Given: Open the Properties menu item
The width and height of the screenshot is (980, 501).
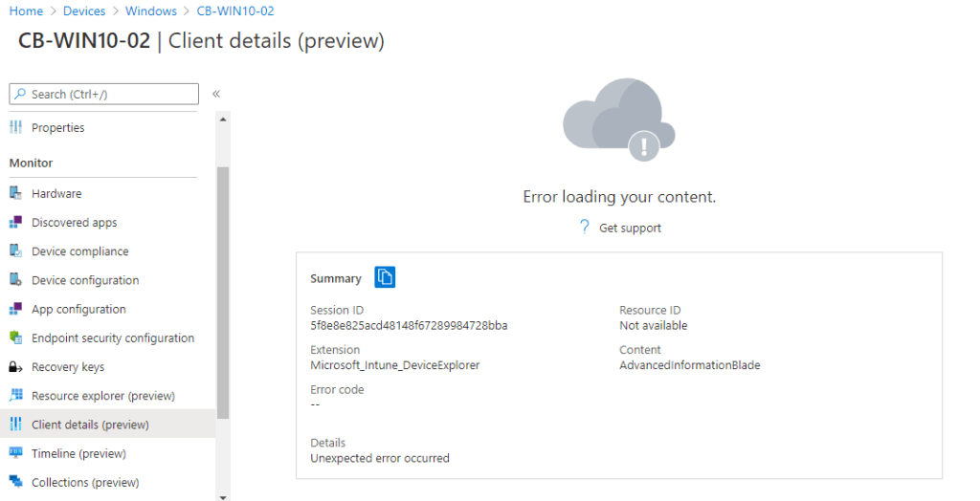Looking at the screenshot, I should [57, 128].
